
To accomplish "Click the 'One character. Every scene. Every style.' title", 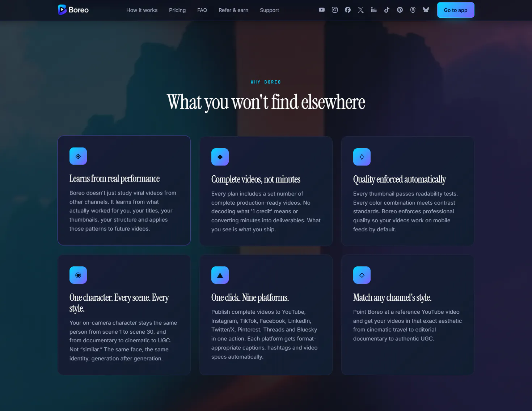I will click(119, 303).
